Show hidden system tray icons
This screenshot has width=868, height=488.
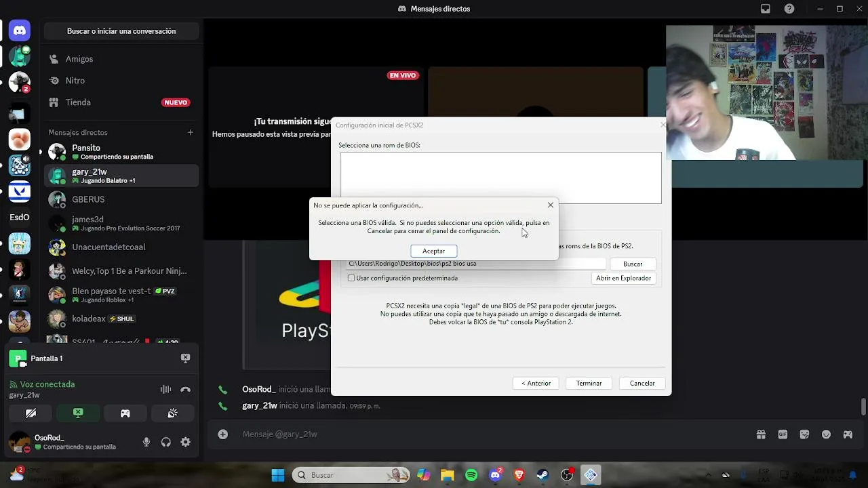tap(708, 475)
